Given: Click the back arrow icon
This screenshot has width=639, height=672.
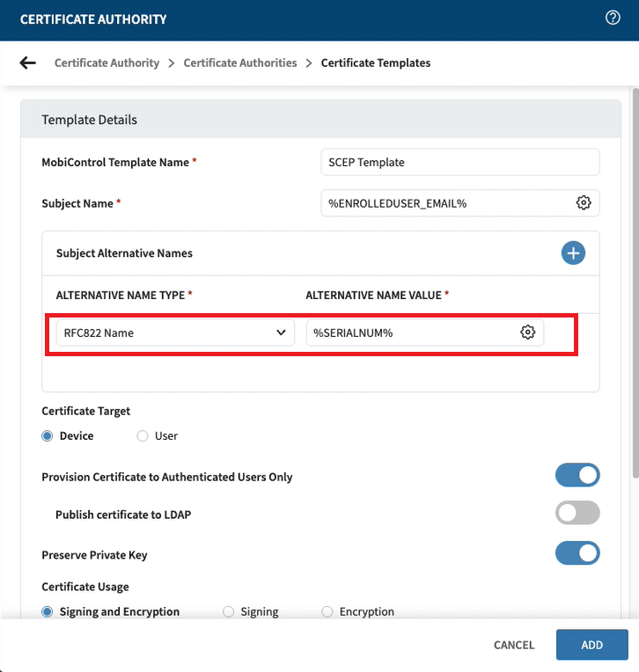Looking at the screenshot, I should [28, 63].
